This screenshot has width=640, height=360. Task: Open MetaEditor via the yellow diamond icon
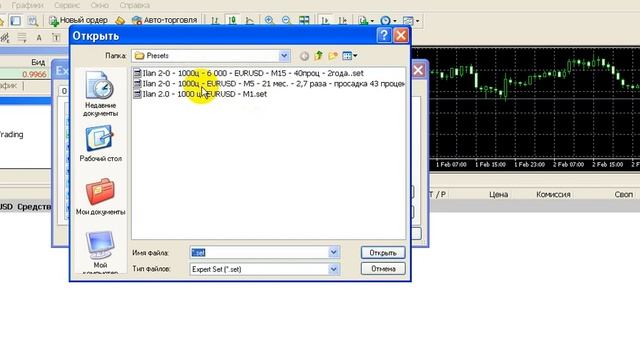pos(120,20)
